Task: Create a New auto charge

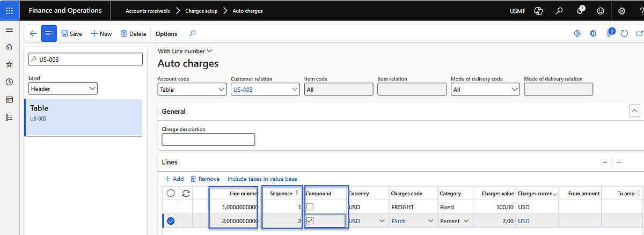Action: pos(101,33)
